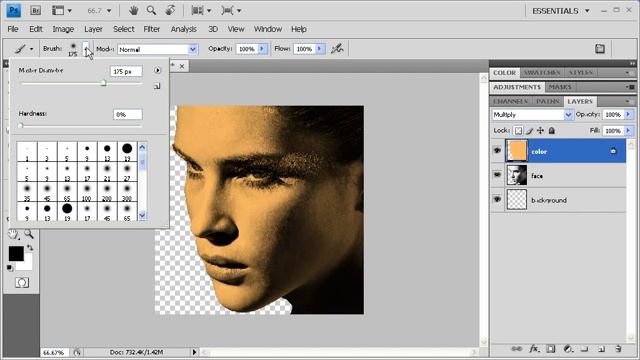Image resolution: width=640 pixels, height=360 pixels.
Task: Open the Layer menu
Action: pyautogui.click(x=93, y=29)
